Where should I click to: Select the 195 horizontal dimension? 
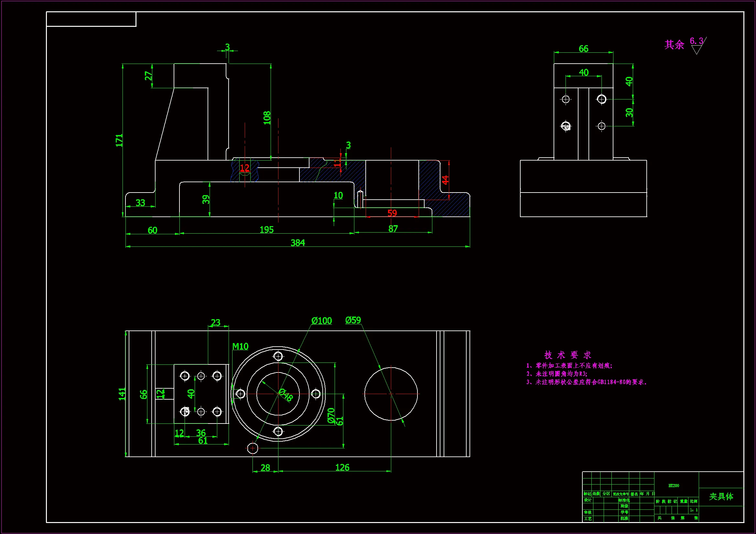[x=266, y=230]
